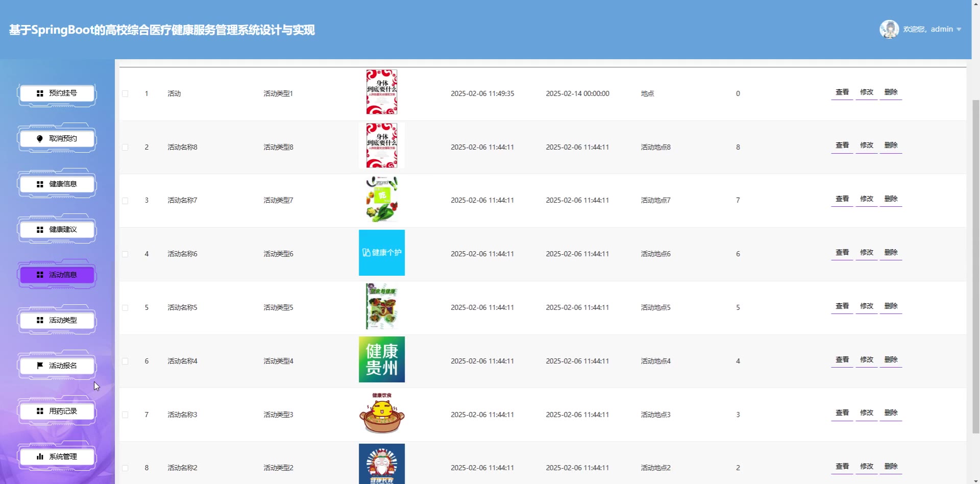Tick the checkbox for 活动名称8 row

[x=125, y=148]
